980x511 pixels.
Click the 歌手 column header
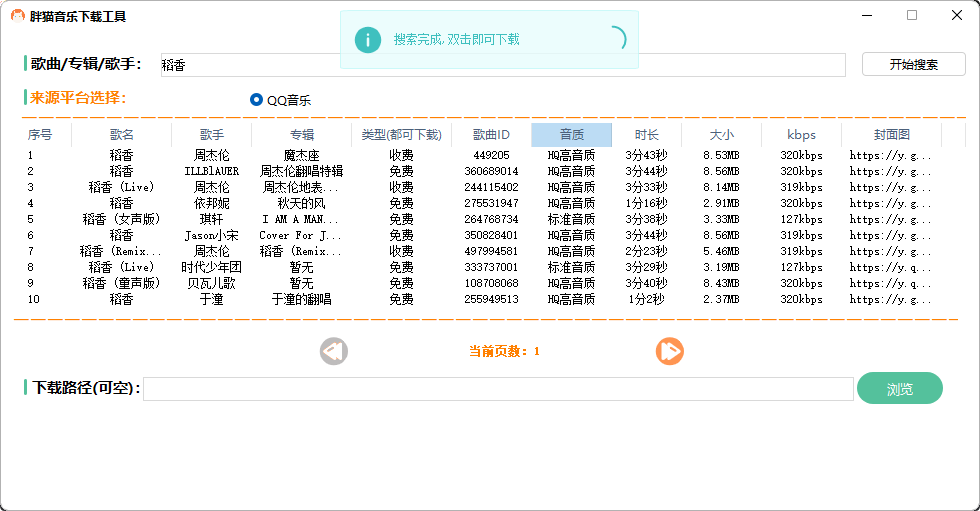211,135
